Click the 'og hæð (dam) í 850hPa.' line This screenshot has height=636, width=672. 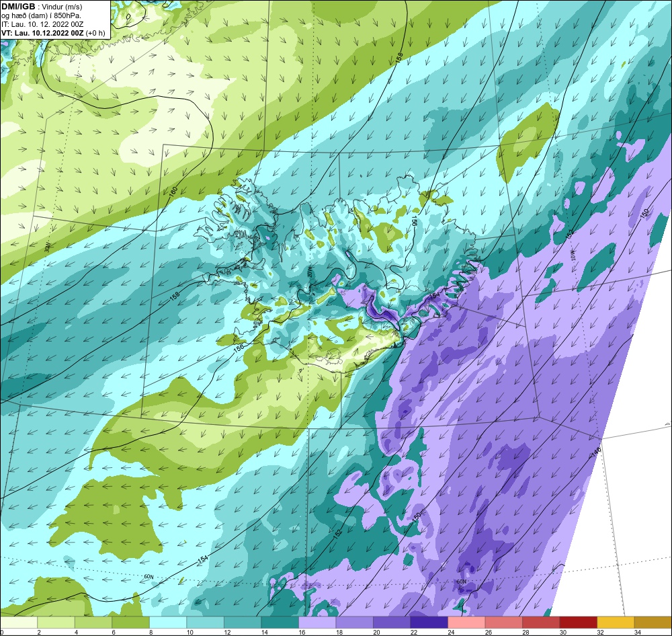coord(41,15)
